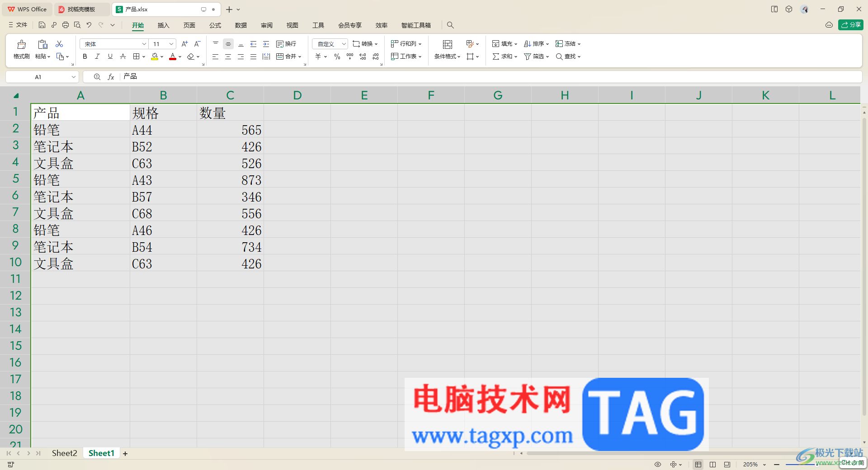Click the search magnifier in ribbon tabs

click(450, 25)
